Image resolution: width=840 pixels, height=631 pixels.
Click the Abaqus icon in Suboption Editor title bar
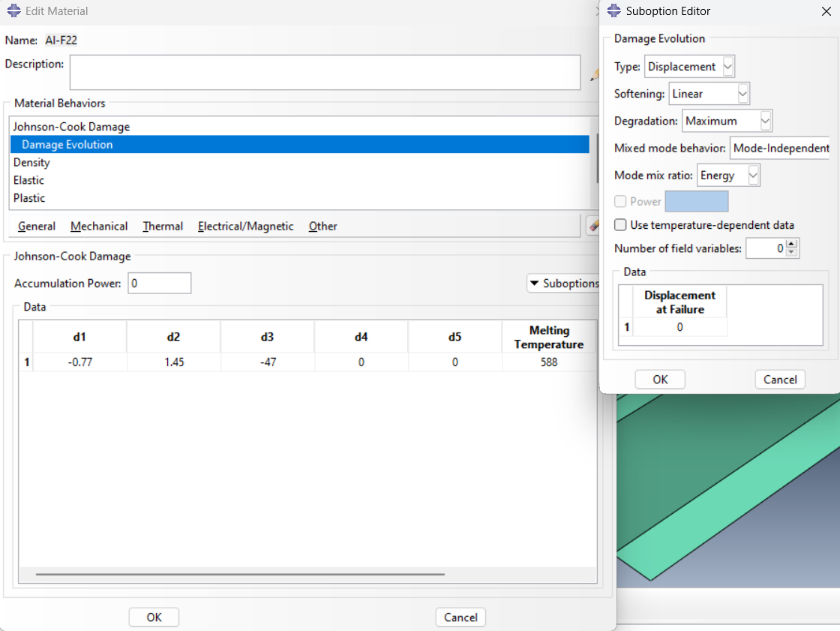[614, 11]
